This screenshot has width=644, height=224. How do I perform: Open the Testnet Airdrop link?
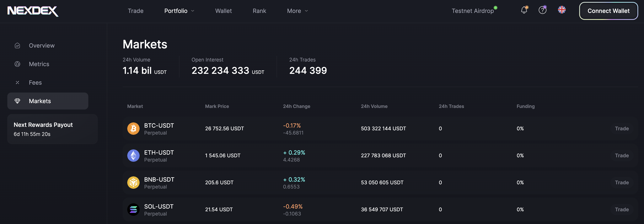473,11
